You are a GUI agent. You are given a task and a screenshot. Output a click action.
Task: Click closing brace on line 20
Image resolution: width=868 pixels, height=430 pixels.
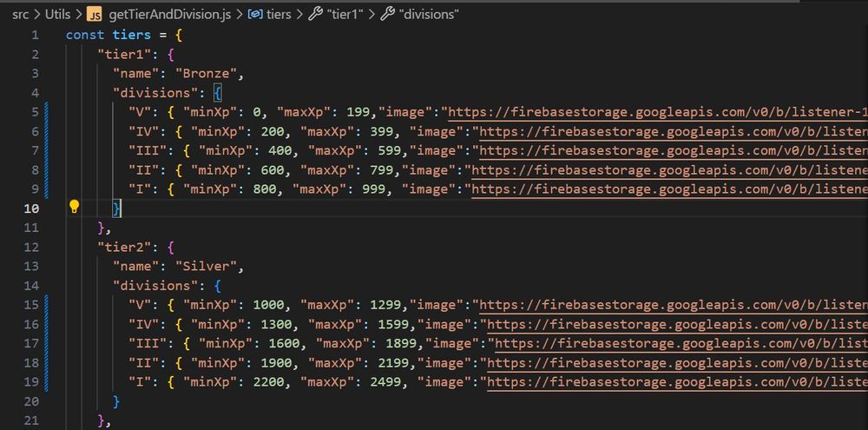coord(116,401)
